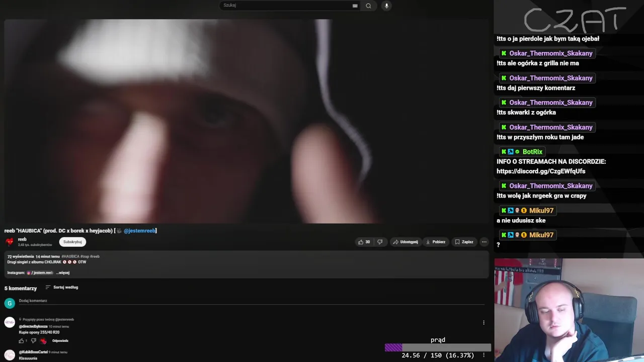Open the Sortuj według sort dropdown

click(x=62, y=288)
